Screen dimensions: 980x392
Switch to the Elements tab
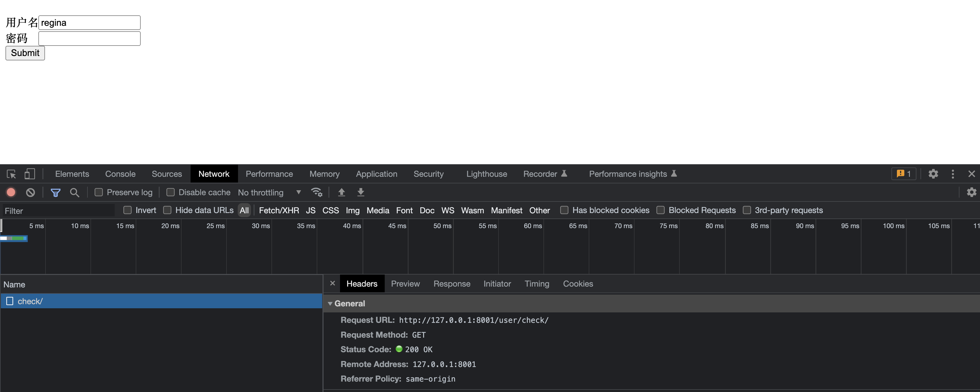pyautogui.click(x=72, y=174)
